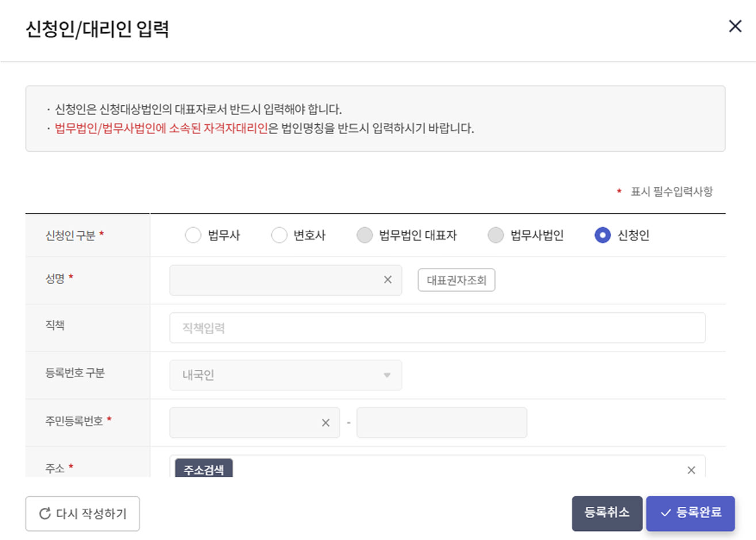756x540 pixels.
Task: Close the 신청인/대리인 입력 dialog
Action: click(735, 26)
